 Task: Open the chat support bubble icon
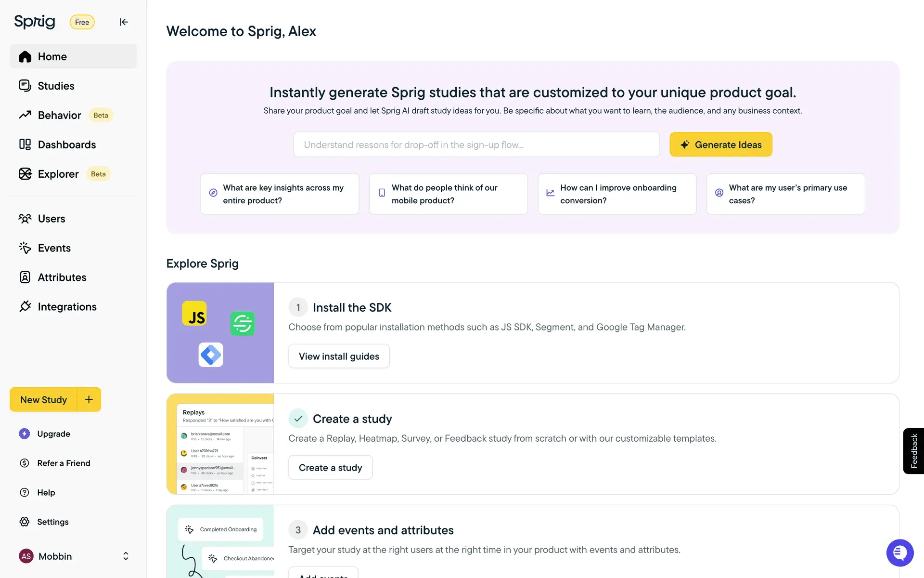899,553
